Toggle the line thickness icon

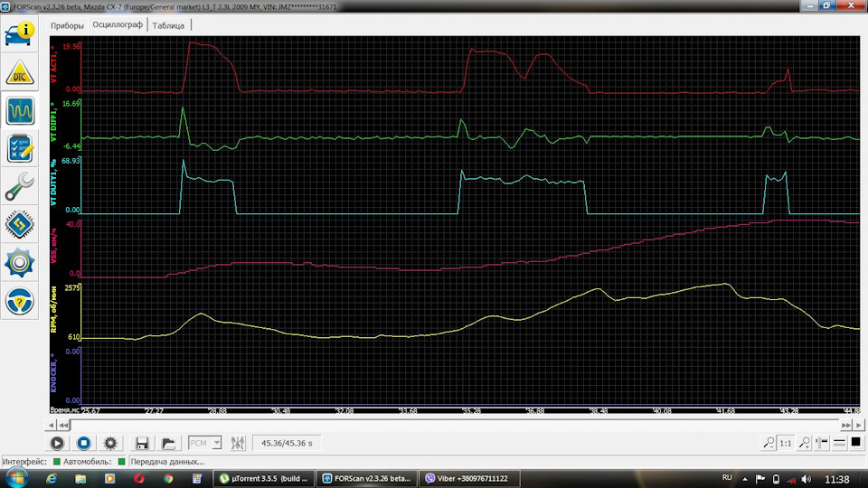coord(839,443)
